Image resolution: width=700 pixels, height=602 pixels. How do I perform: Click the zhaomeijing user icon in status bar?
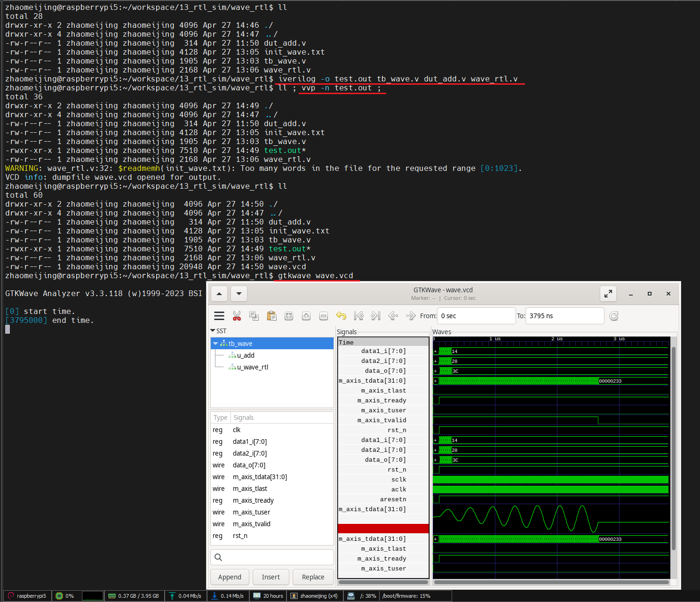294,596
